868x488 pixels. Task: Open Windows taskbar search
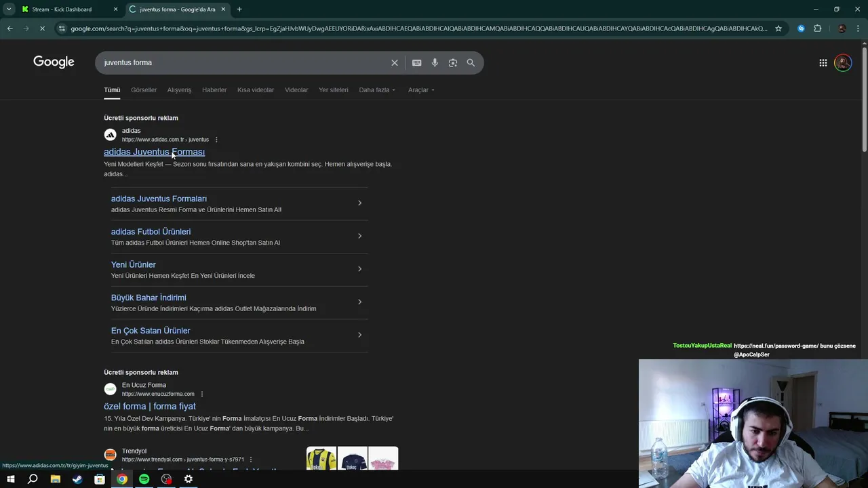pos(33,479)
